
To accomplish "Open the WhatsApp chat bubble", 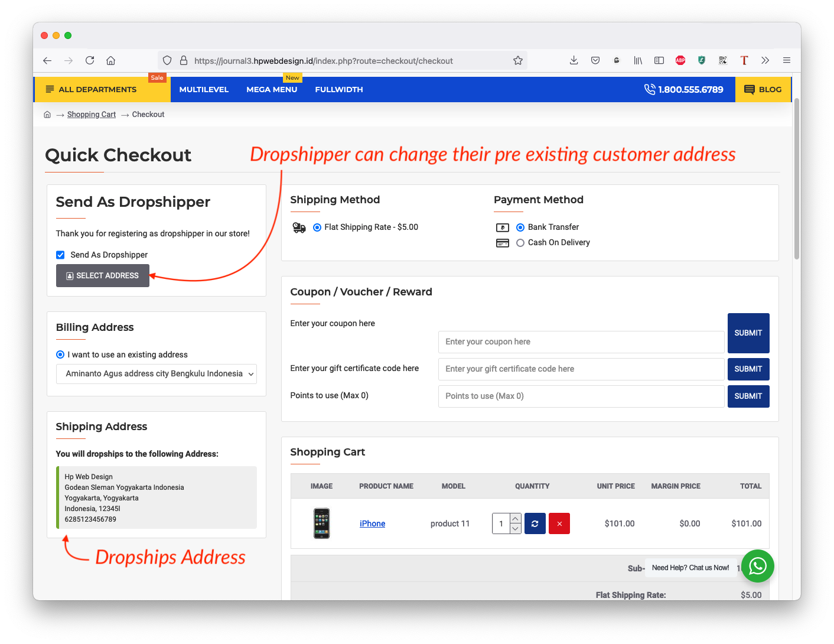I will tap(758, 566).
